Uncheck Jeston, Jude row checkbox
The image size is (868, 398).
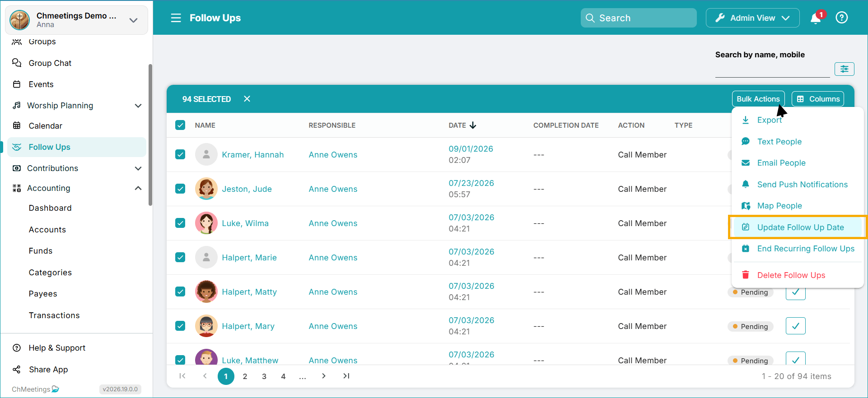(x=180, y=189)
